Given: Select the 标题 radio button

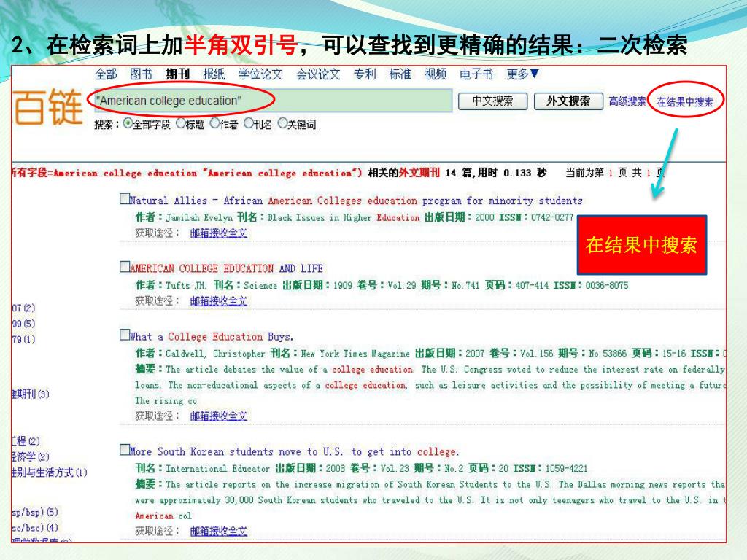Looking at the screenshot, I should click(x=181, y=123).
